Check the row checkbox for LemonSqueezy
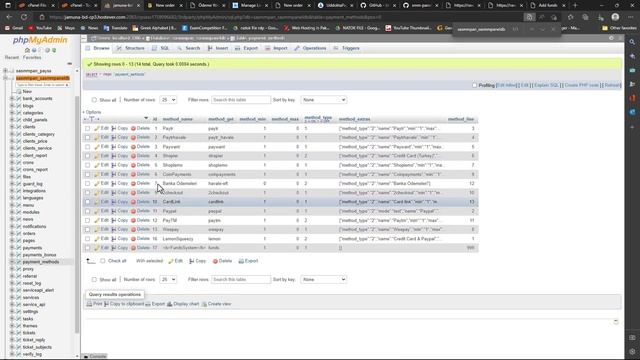 point(87,239)
